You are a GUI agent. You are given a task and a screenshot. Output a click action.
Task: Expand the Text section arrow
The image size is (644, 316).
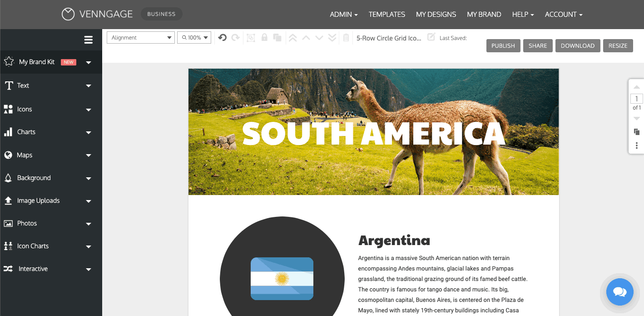point(89,86)
